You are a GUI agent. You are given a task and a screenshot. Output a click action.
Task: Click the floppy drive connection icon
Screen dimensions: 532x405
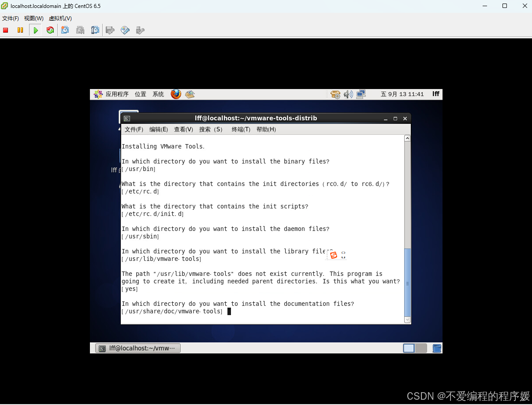point(110,30)
